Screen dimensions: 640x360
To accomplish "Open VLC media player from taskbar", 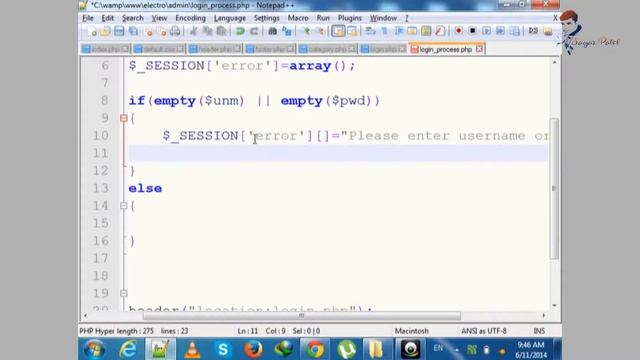I will pos(192,349).
